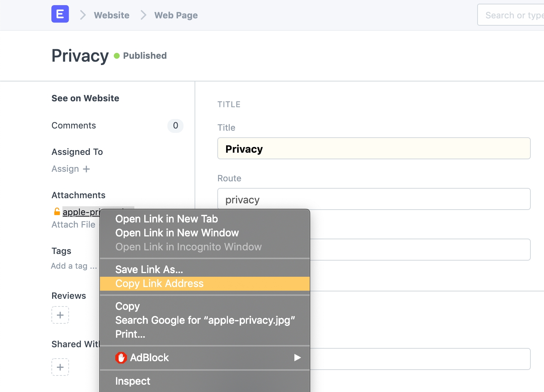This screenshot has width=544, height=392.
Task: Click the Route field containing privacy
Action: point(374,199)
